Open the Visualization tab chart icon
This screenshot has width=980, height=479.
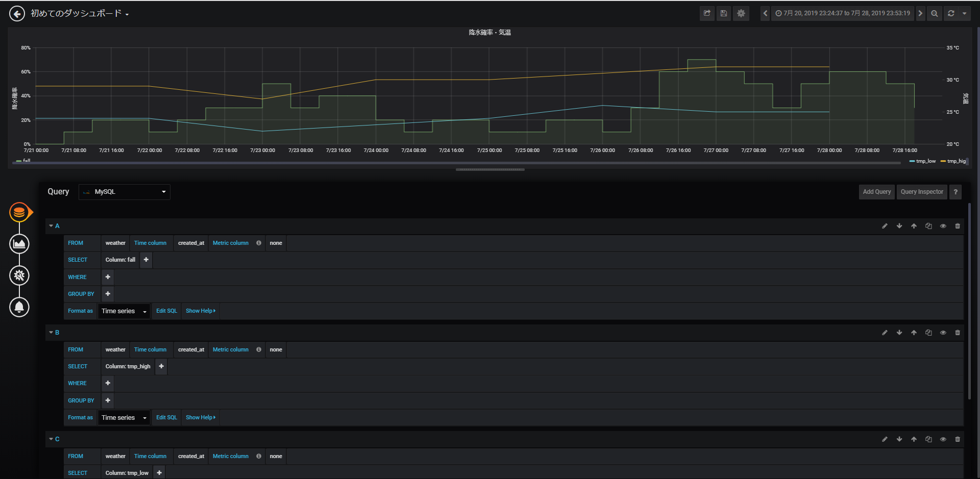coord(19,244)
